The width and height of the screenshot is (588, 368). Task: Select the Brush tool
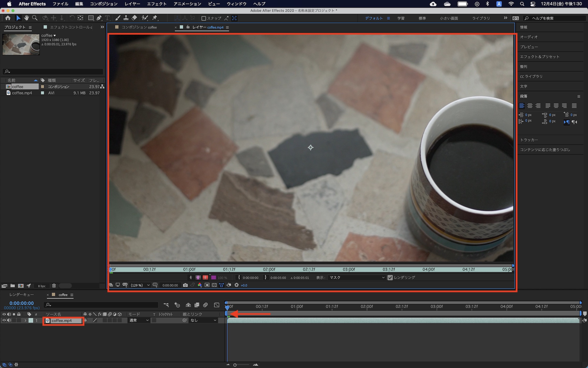click(x=118, y=18)
